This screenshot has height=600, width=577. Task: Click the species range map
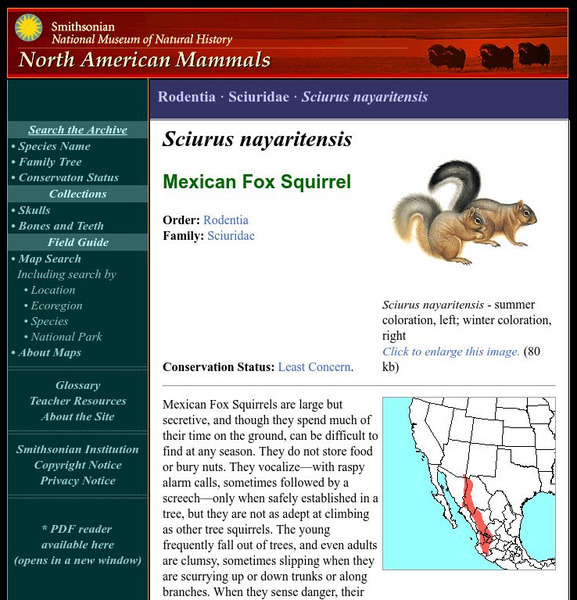pos(469,484)
